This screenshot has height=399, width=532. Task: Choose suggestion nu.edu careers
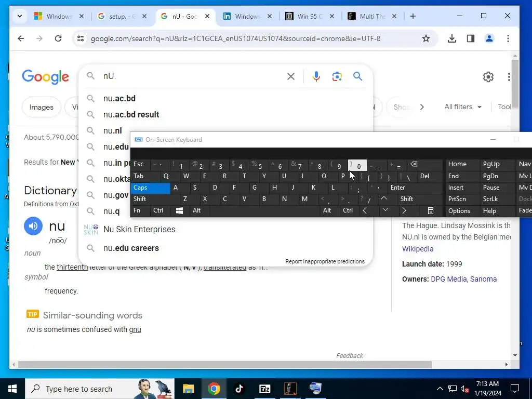coord(131,248)
